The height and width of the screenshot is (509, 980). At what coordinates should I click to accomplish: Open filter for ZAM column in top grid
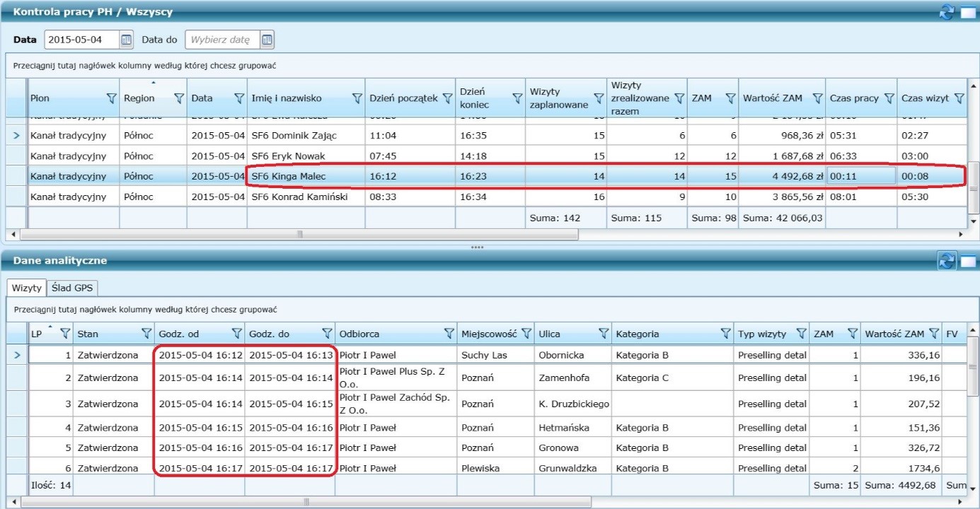[x=730, y=98]
